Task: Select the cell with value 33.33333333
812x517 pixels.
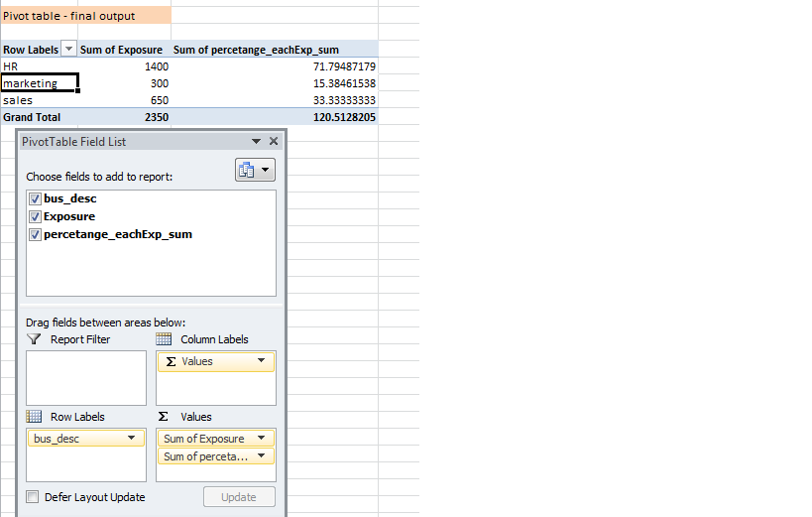Action: [x=275, y=100]
